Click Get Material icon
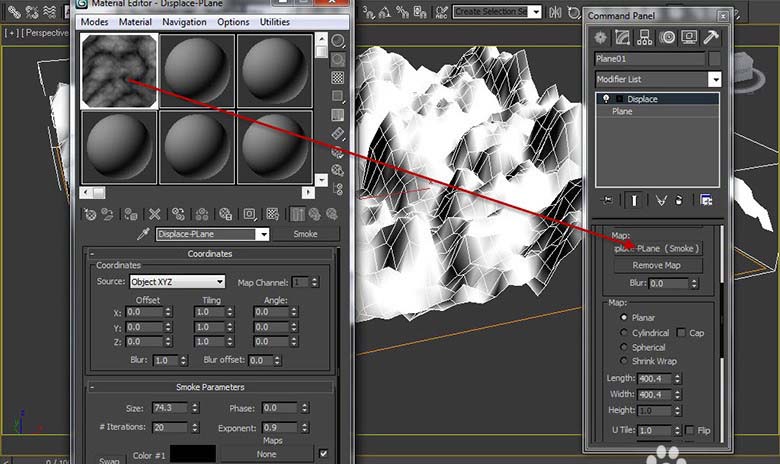The image size is (780, 464). [90, 214]
